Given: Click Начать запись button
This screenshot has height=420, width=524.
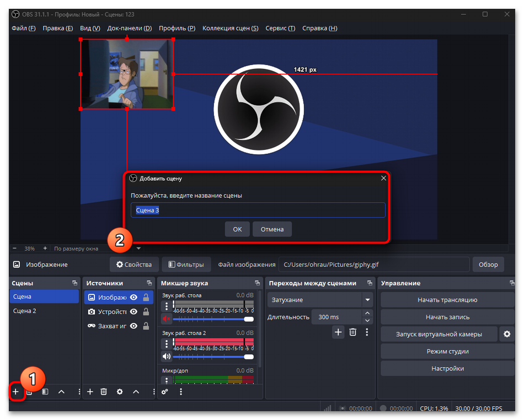Looking at the screenshot, I should [x=447, y=317].
